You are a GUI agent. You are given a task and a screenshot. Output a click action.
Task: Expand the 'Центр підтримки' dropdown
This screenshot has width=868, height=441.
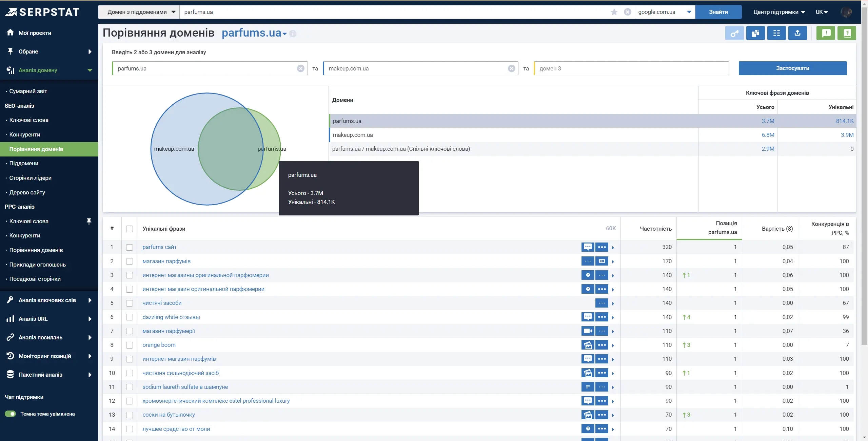779,12
